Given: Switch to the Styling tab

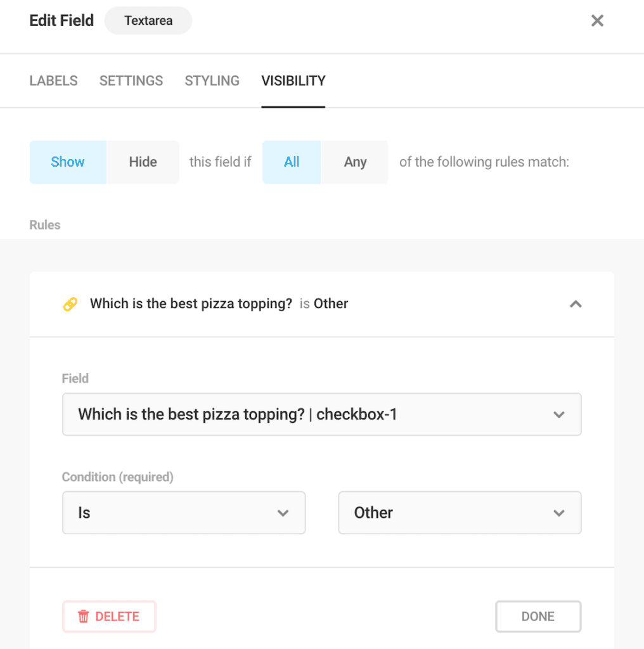Looking at the screenshot, I should click(x=212, y=80).
